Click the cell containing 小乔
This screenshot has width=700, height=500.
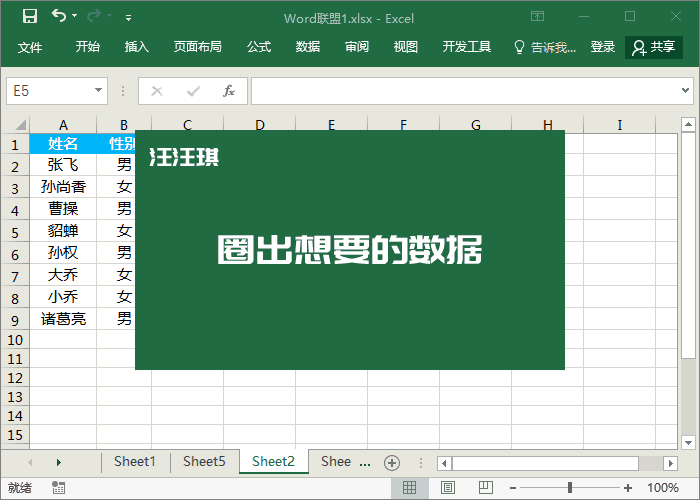[x=63, y=296]
